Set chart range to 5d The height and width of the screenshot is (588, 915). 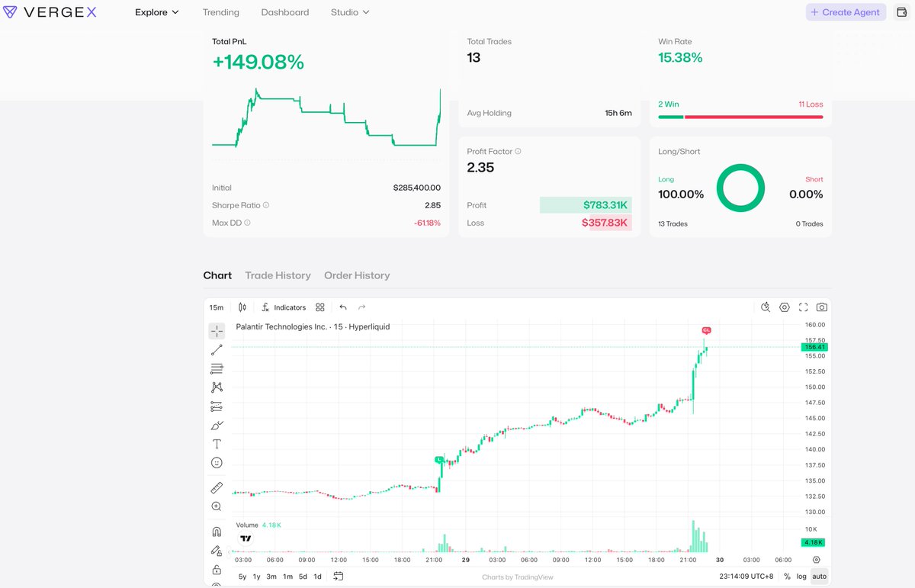pos(303,577)
